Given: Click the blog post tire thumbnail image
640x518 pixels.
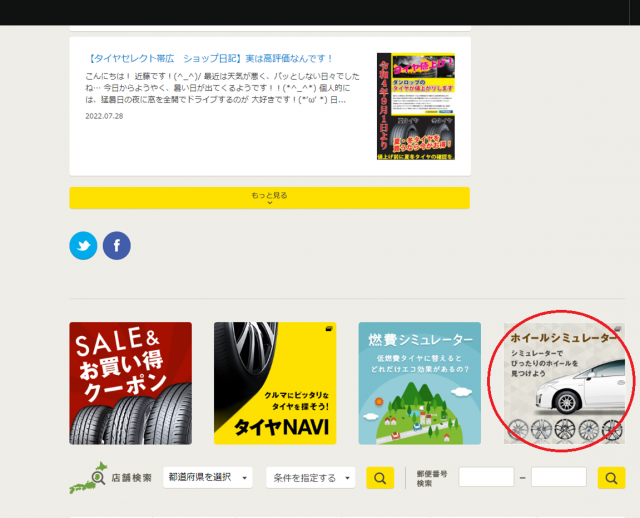Looking at the screenshot, I should (x=415, y=106).
